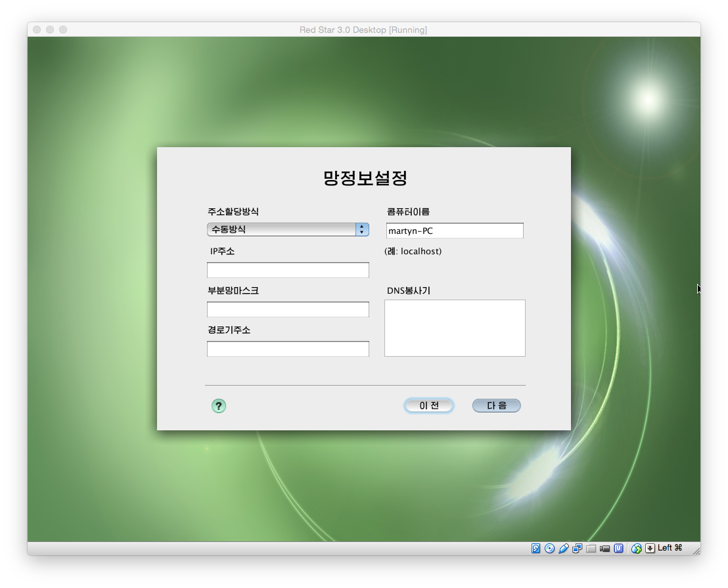Click the computer name field with martyn-PC
Viewport: 728px width, 588px height.
click(455, 231)
